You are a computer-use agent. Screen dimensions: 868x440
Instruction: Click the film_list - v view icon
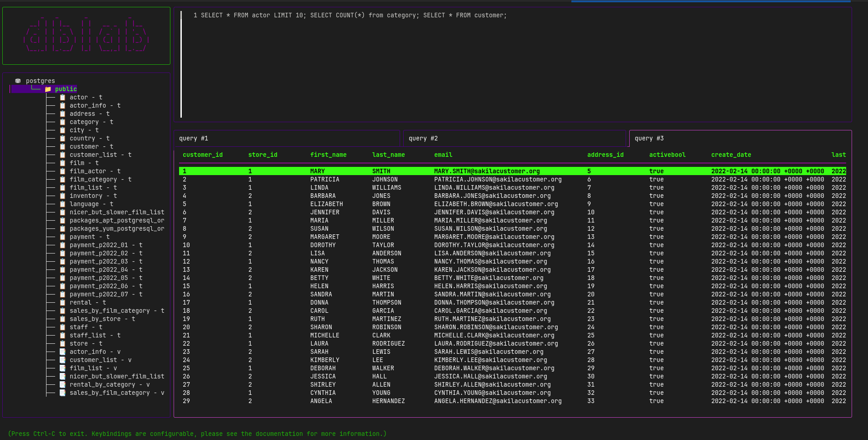pyautogui.click(x=62, y=368)
